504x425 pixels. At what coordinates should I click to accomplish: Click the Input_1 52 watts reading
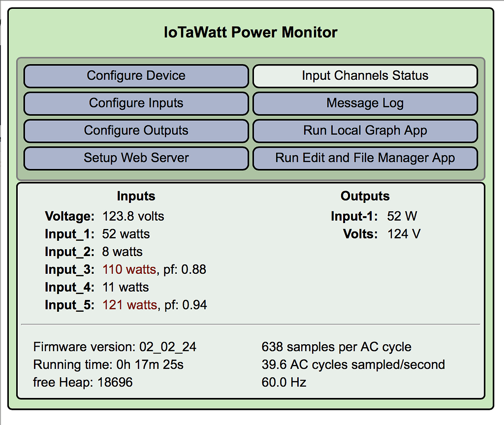pyautogui.click(x=126, y=234)
